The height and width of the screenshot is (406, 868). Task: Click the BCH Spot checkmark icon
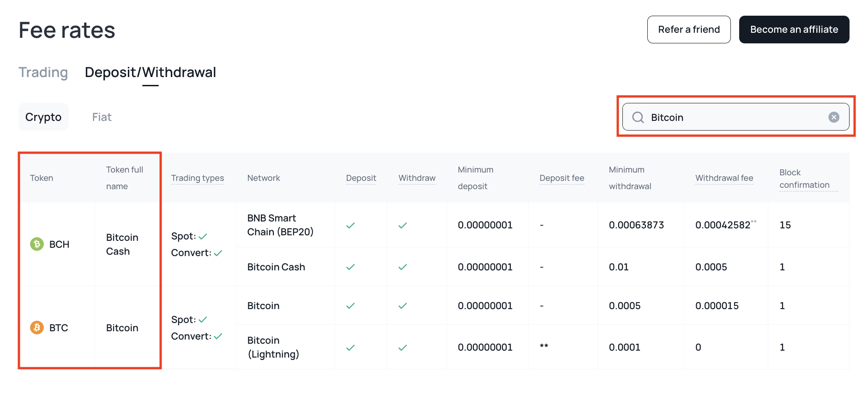coord(203,236)
